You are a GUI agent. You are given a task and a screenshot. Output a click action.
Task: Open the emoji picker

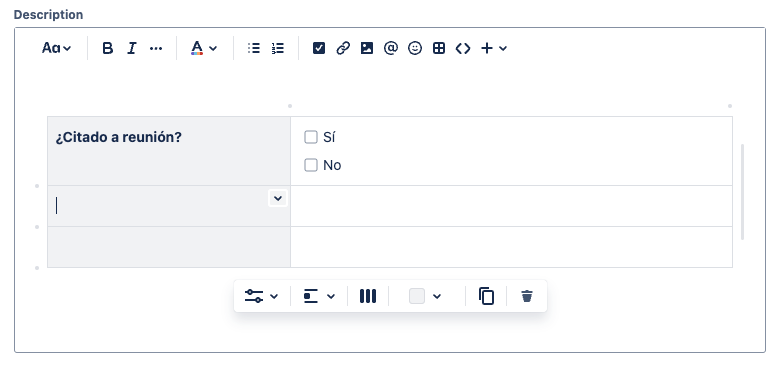[x=415, y=48]
